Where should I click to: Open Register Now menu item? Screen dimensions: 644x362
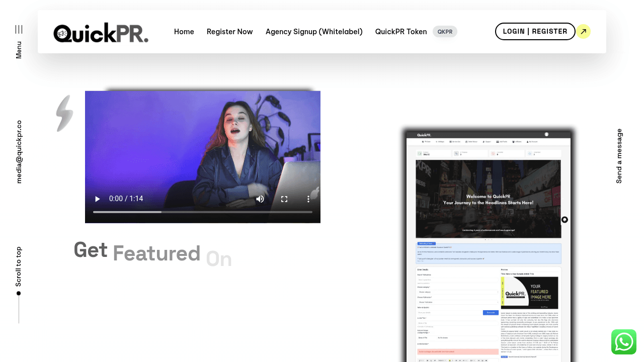point(230,32)
